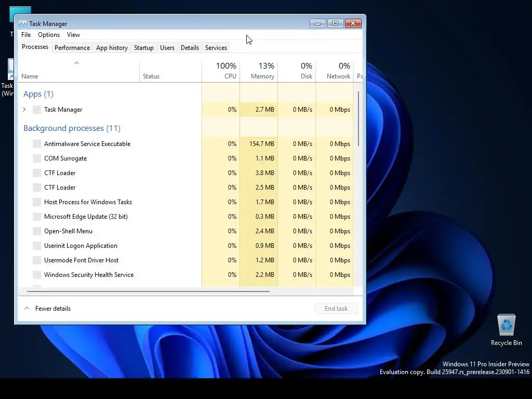Screen dimensions: 532x399
Task: Select the Userinit Logon Application row
Action: pyautogui.click(x=186, y=246)
